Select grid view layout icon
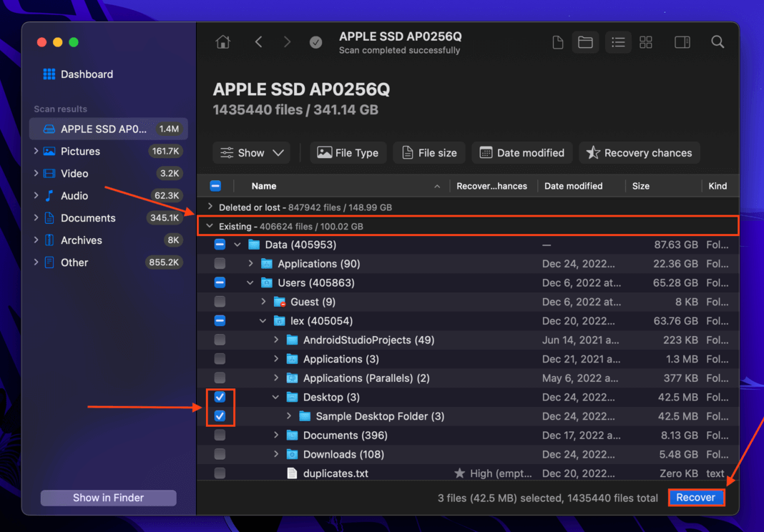 645,42
